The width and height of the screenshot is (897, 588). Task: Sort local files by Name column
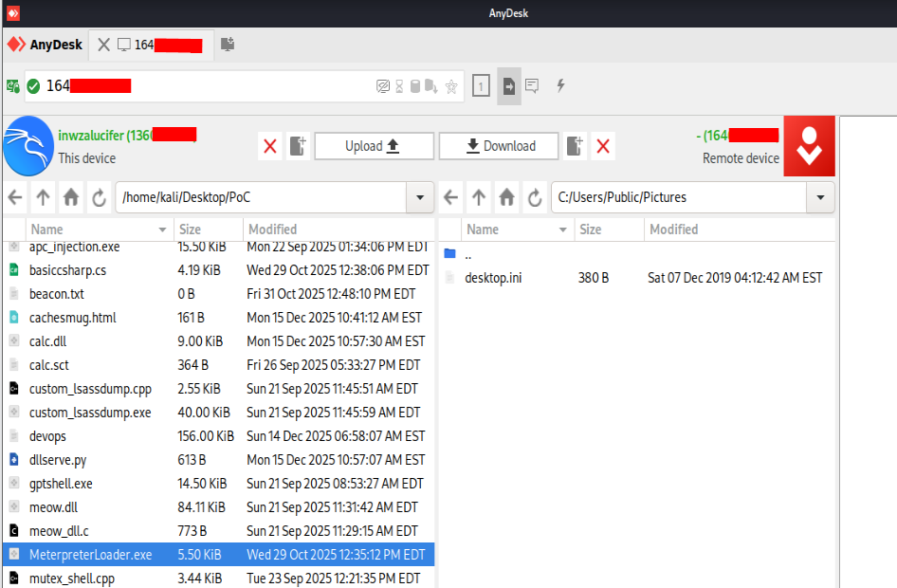pyautogui.click(x=99, y=230)
